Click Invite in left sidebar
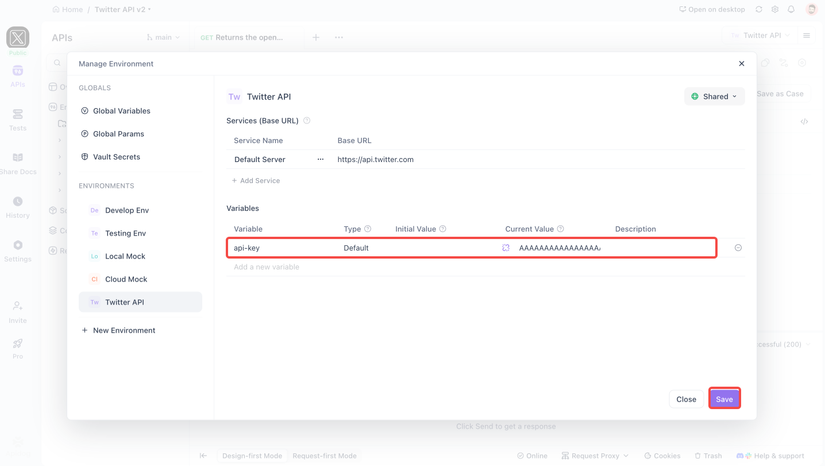825x466 pixels. point(17,312)
